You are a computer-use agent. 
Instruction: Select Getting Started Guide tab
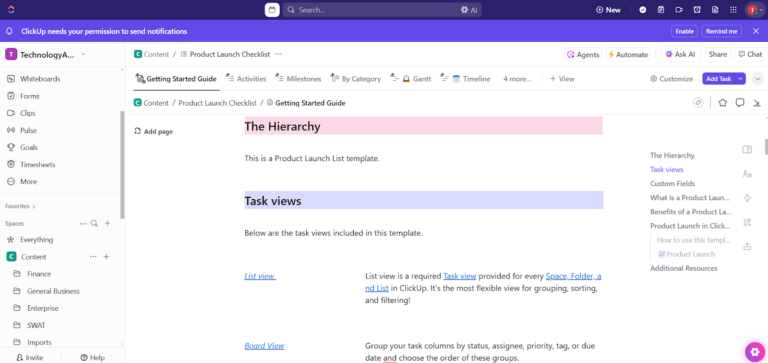(176, 79)
